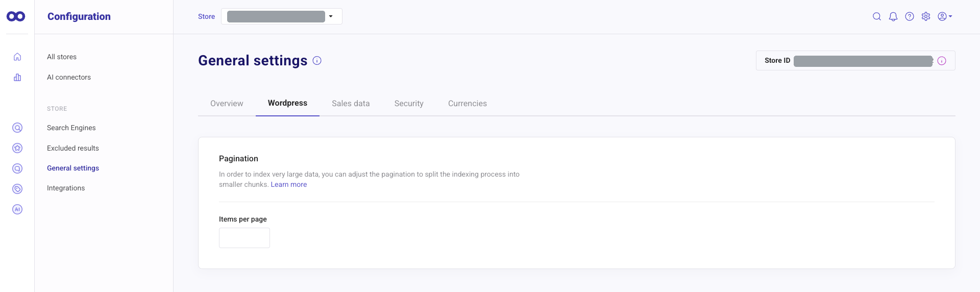Screen dimensions: 980x292
Task: Open the settings gear icon
Action: tap(926, 16)
